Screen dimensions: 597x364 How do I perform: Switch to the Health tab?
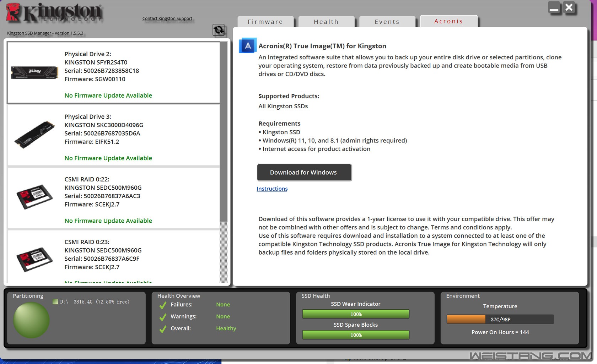tap(326, 22)
